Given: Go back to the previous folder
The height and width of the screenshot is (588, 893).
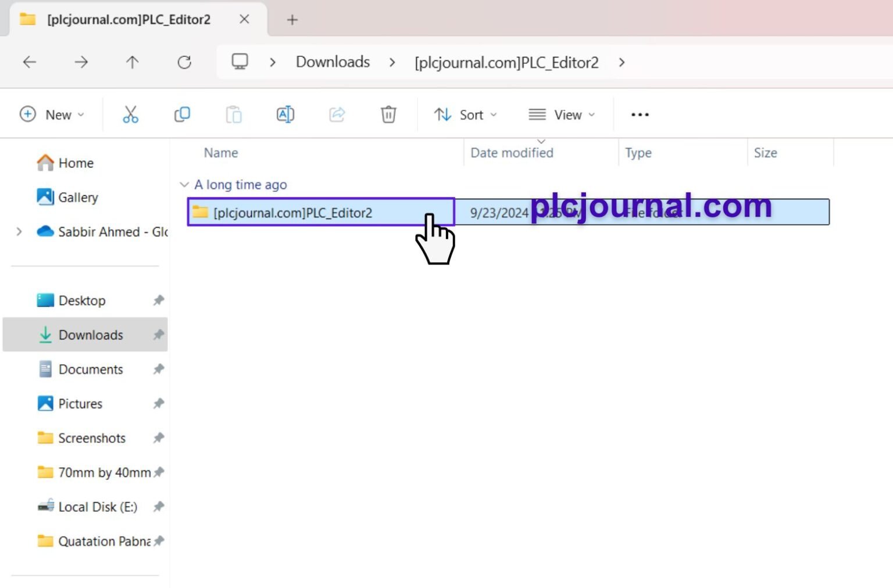Looking at the screenshot, I should click(29, 62).
